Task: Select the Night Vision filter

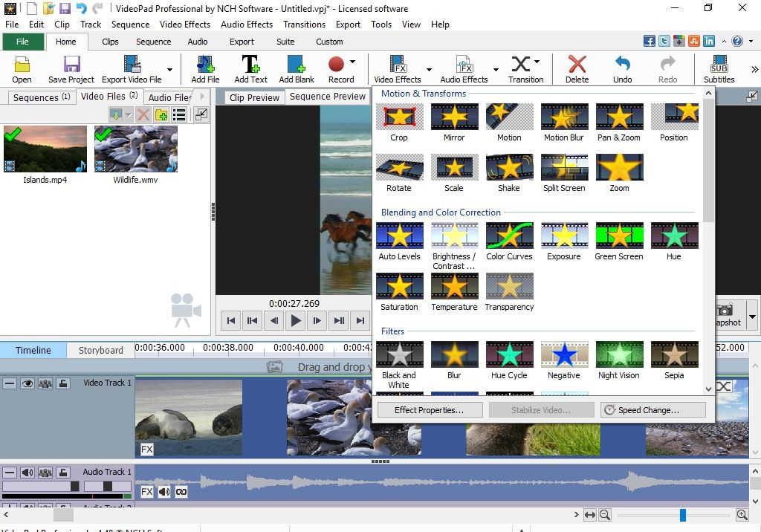Action: coord(618,355)
